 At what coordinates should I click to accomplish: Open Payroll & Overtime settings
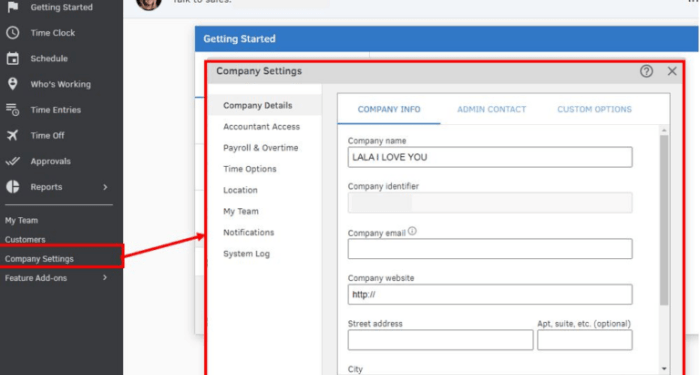[x=261, y=148]
